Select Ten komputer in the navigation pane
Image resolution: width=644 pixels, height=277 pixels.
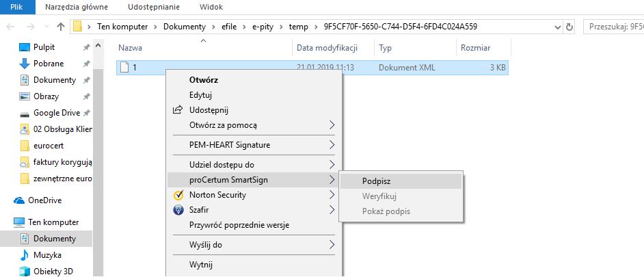pyautogui.click(x=53, y=222)
